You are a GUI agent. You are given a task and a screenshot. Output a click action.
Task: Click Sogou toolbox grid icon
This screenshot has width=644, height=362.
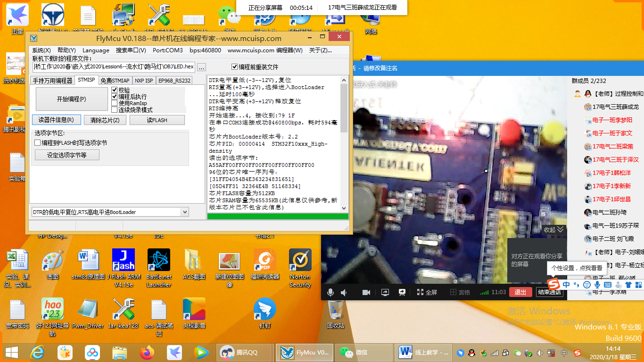pyautogui.click(x=638, y=285)
